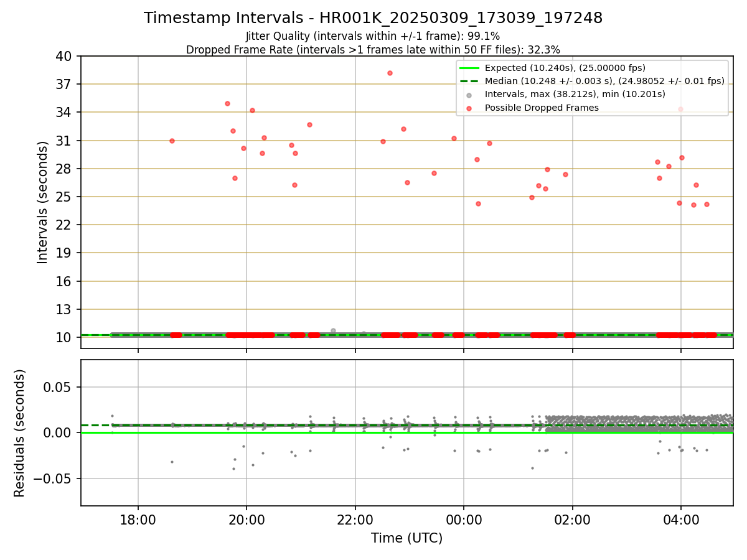747x560 pixels.
Task: Click the solid green line sample in the legend
Action: point(469,68)
